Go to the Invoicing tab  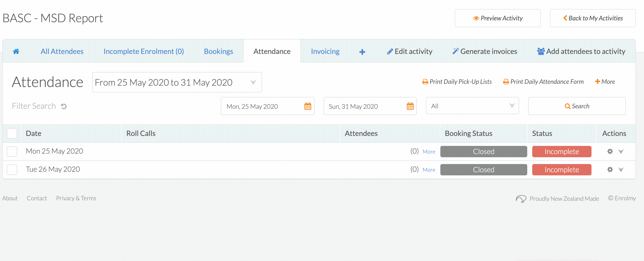pyautogui.click(x=325, y=51)
